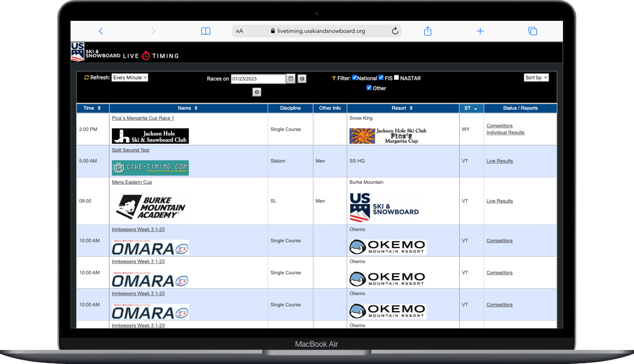Open the Every Minute refresh dropdown
This screenshot has height=364, width=634.
click(130, 78)
